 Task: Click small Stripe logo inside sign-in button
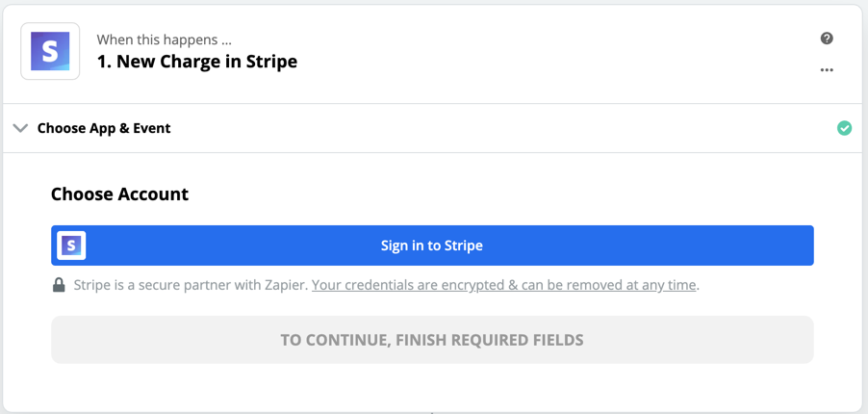71,246
